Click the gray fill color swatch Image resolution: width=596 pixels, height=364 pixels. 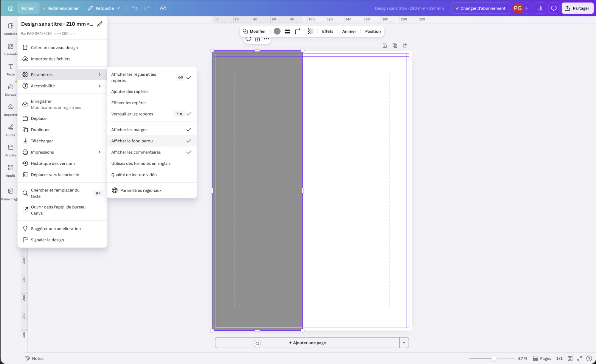click(x=277, y=31)
